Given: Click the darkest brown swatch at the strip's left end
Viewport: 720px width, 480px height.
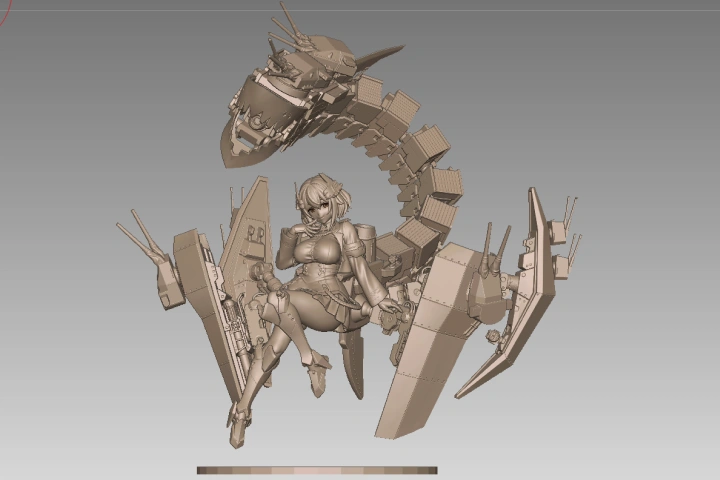Looking at the screenshot, I should tap(199, 470).
